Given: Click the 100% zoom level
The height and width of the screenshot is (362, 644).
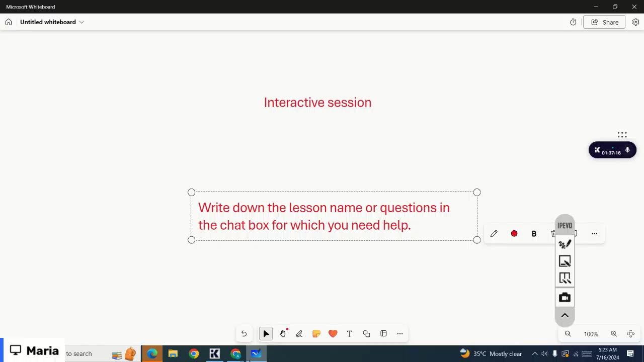Looking at the screenshot, I should point(591,334).
